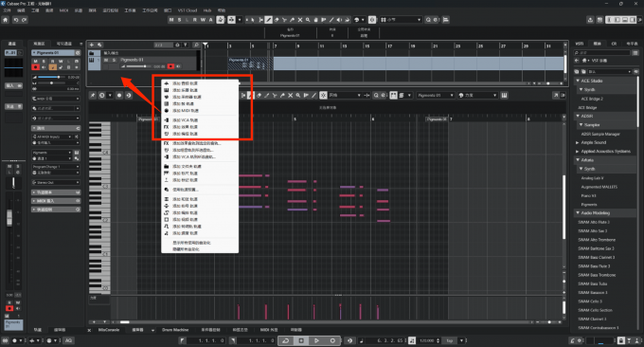Collapse the Audio Modeling folder in the VST list
The width and height of the screenshot is (644, 347).
click(x=578, y=213)
